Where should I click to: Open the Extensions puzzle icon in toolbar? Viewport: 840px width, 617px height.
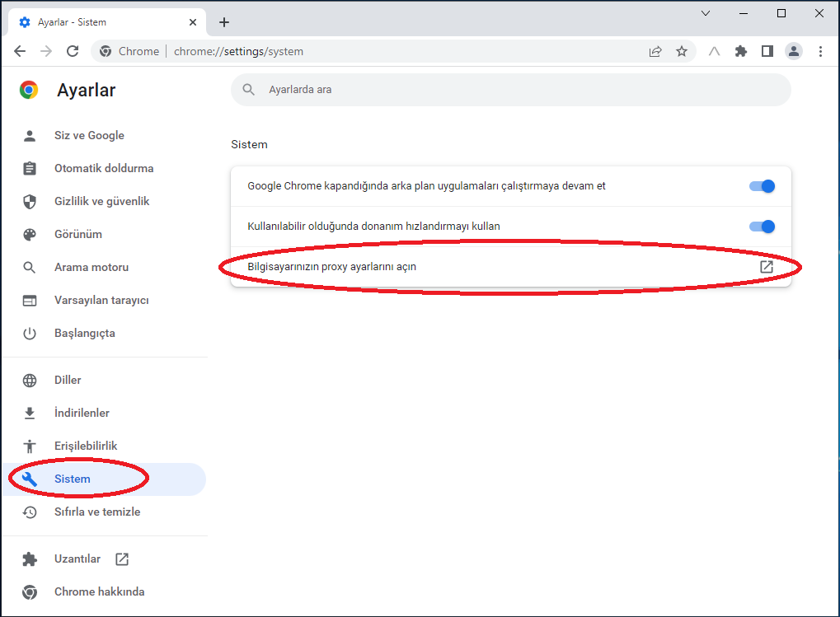tap(741, 51)
